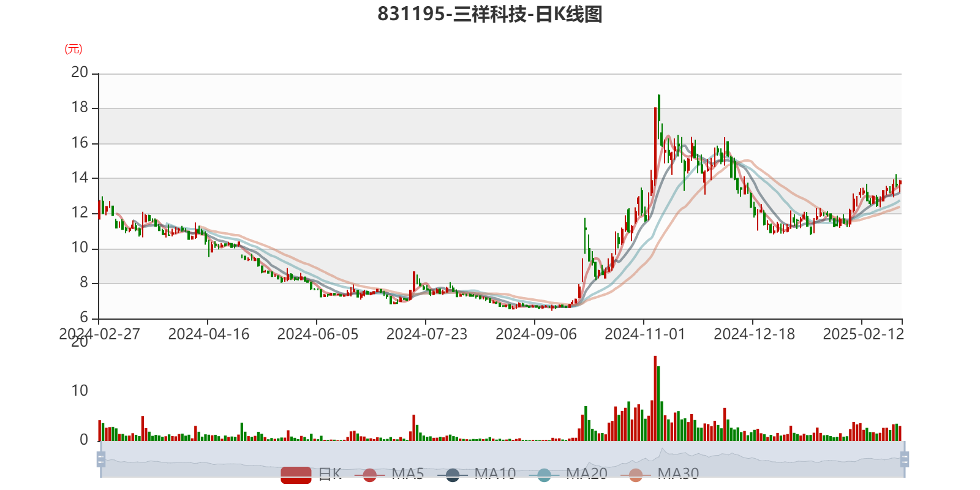The image size is (980, 490).
Task: Click the price axis label 8
Action: coord(84,283)
